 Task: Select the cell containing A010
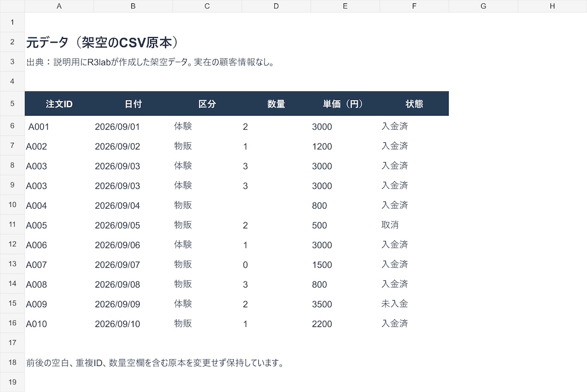point(59,324)
